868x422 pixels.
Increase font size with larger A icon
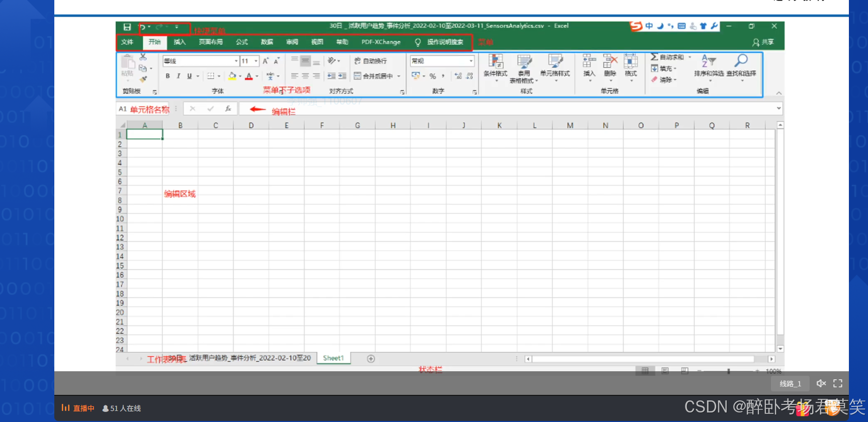tap(266, 61)
